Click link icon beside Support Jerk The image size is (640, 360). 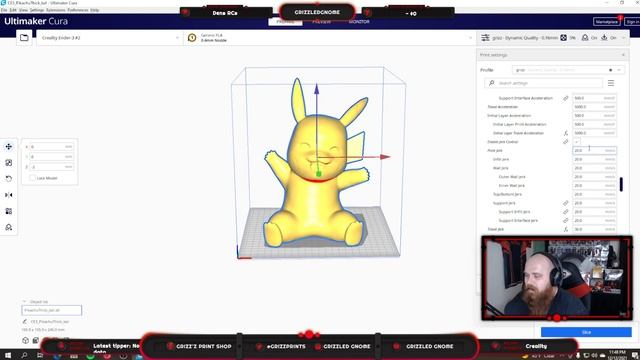[566, 203]
